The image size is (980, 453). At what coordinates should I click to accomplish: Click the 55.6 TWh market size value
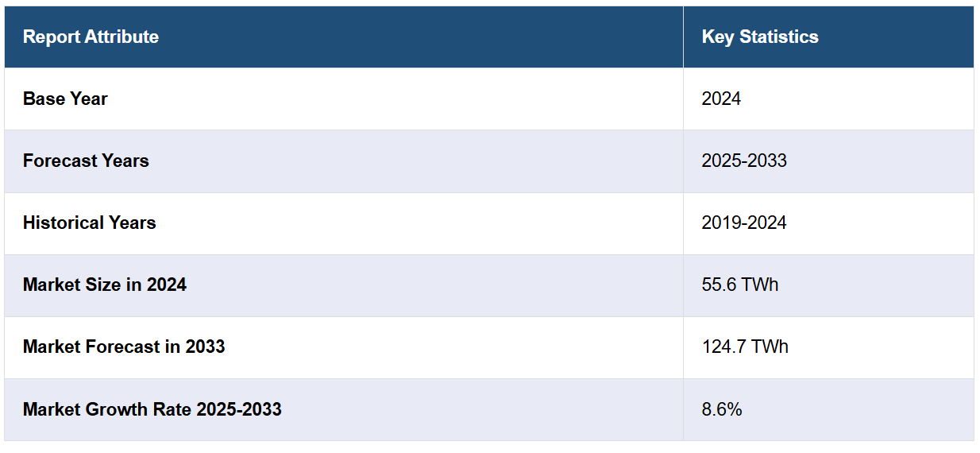pyautogui.click(x=740, y=285)
